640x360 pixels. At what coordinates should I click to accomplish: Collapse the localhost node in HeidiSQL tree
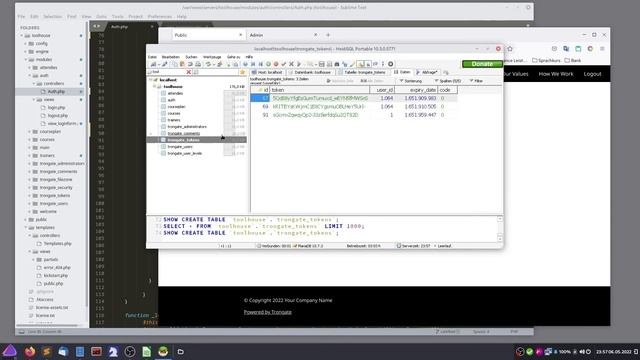151,80
